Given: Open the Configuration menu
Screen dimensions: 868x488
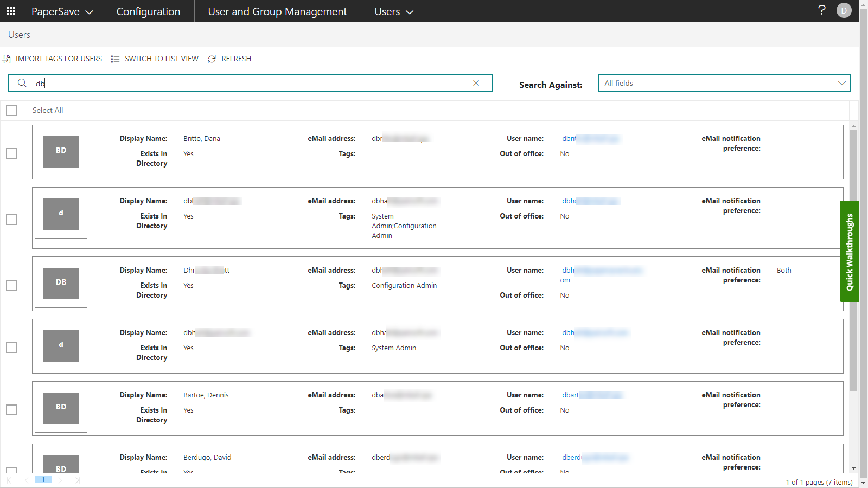Looking at the screenshot, I should (148, 11).
